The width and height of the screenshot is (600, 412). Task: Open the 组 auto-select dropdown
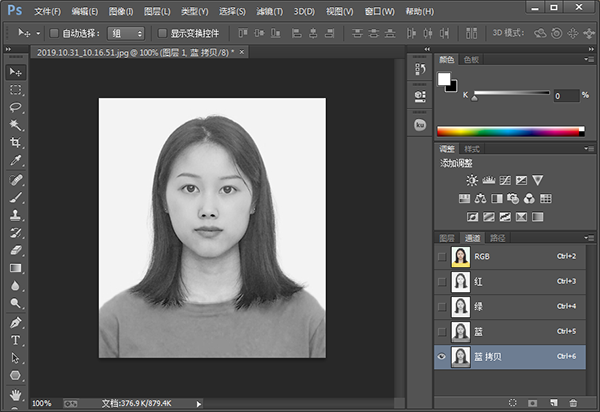click(128, 33)
